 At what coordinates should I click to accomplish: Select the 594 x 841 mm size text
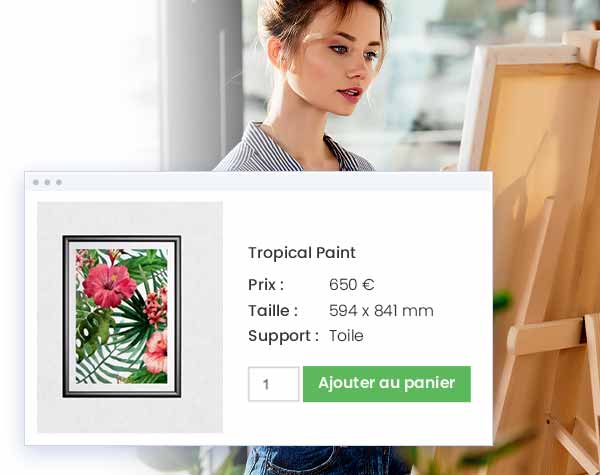click(381, 310)
